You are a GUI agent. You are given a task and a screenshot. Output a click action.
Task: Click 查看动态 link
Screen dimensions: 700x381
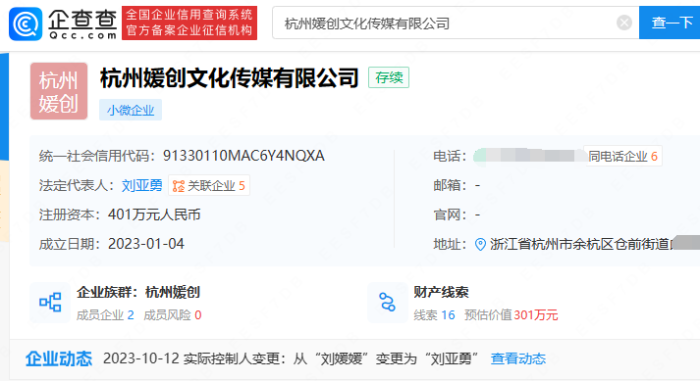(x=518, y=359)
